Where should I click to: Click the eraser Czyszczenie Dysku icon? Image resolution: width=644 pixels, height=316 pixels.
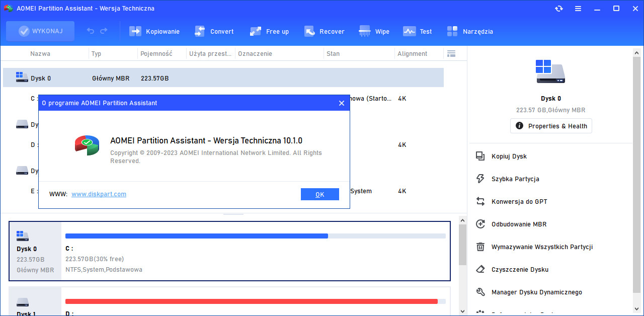click(x=480, y=269)
